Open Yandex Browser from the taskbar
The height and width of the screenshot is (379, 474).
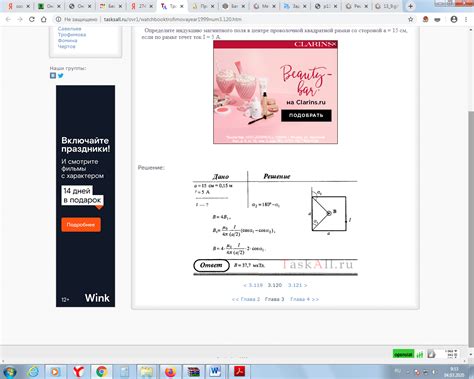pos(79,371)
